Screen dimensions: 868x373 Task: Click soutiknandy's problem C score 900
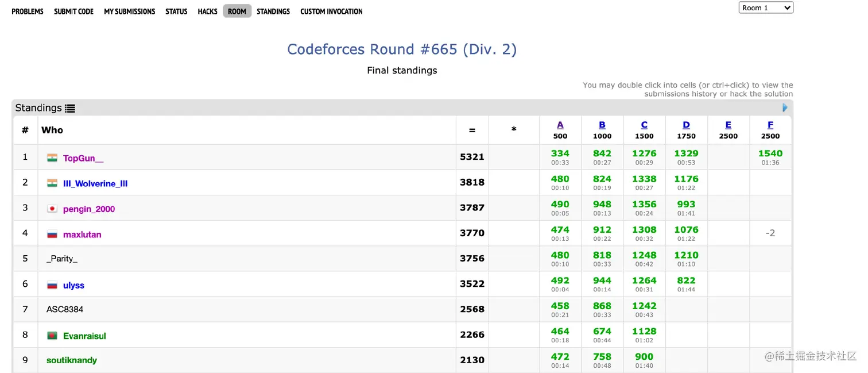(x=644, y=356)
